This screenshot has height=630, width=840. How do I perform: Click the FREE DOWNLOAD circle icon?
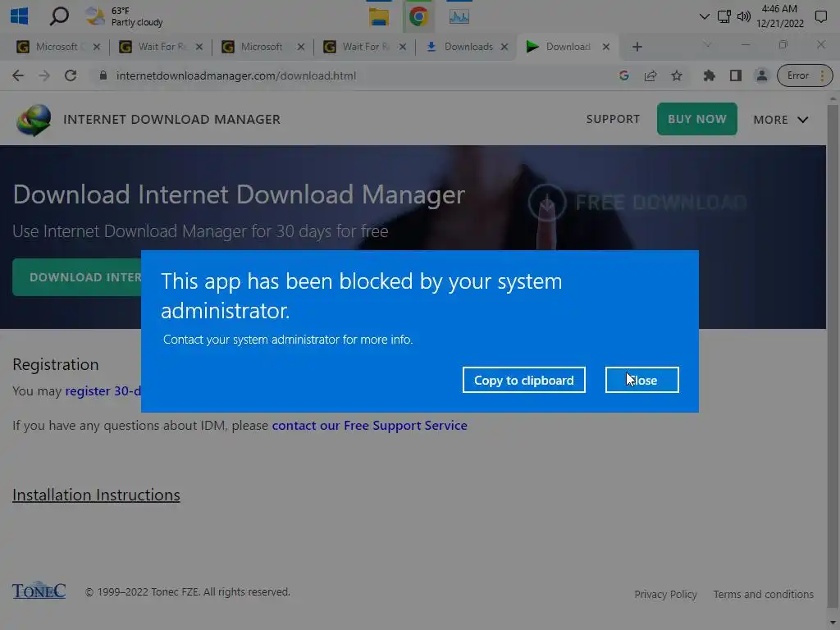(x=547, y=203)
